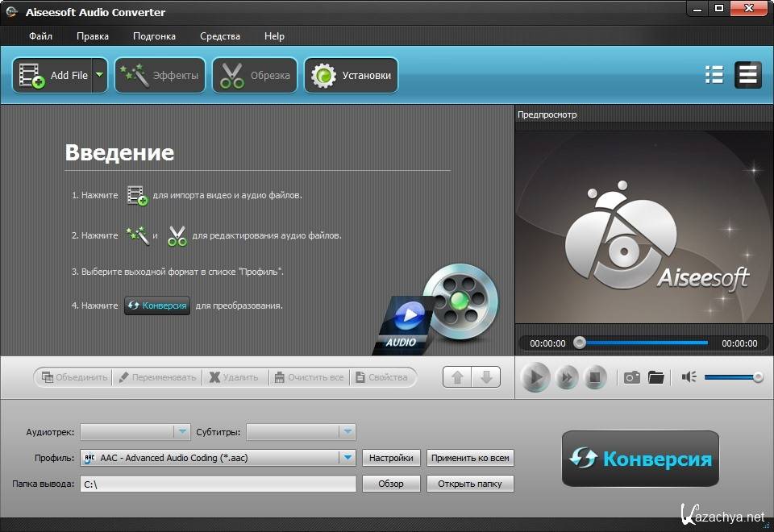Open the Файл menu
The image size is (774, 532).
tap(40, 36)
